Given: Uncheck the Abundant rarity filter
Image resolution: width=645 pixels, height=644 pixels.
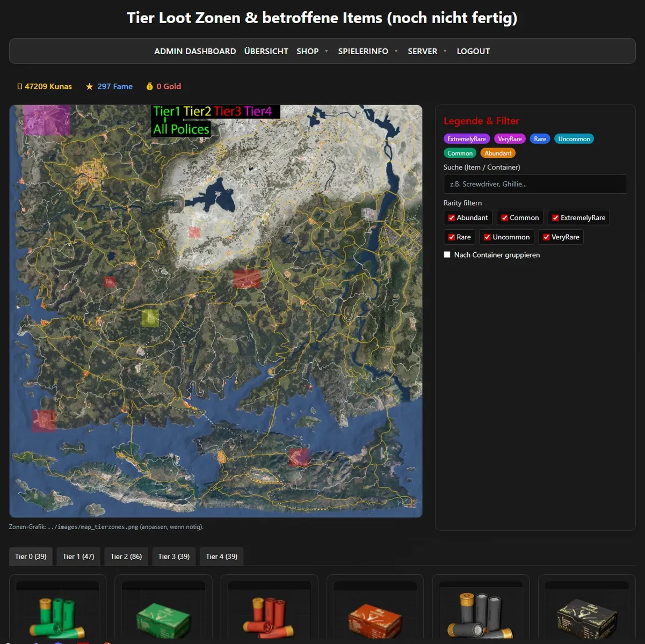Looking at the screenshot, I should pos(452,218).
